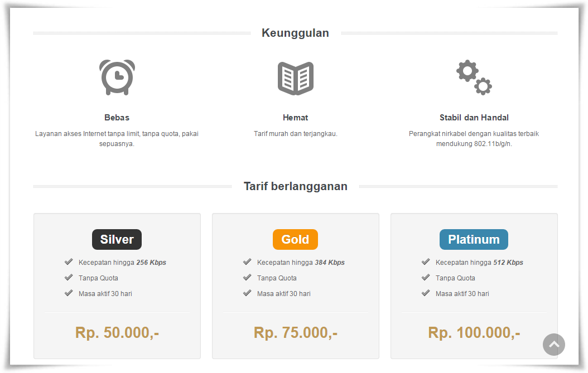This screenshot has width=588, height=373.
Task: Click the Stabil dan Handal heading
Action: coord(474,118)
